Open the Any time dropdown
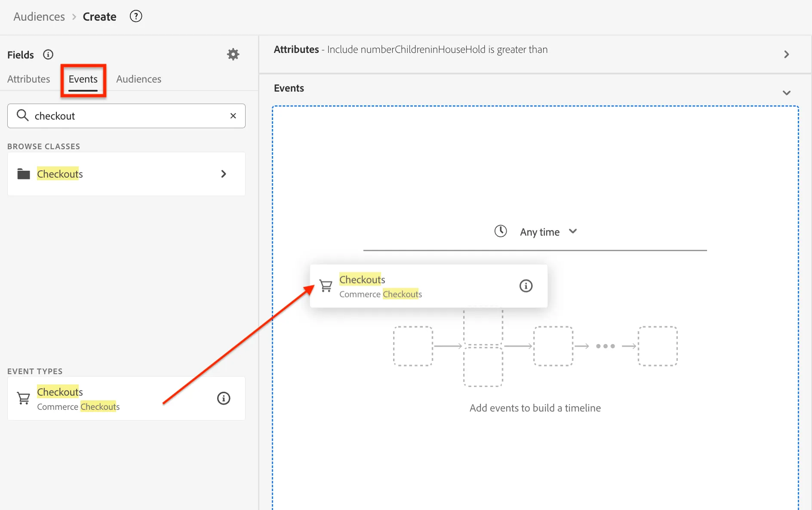This screenshot has height=510, width=812. click(549, 232)
